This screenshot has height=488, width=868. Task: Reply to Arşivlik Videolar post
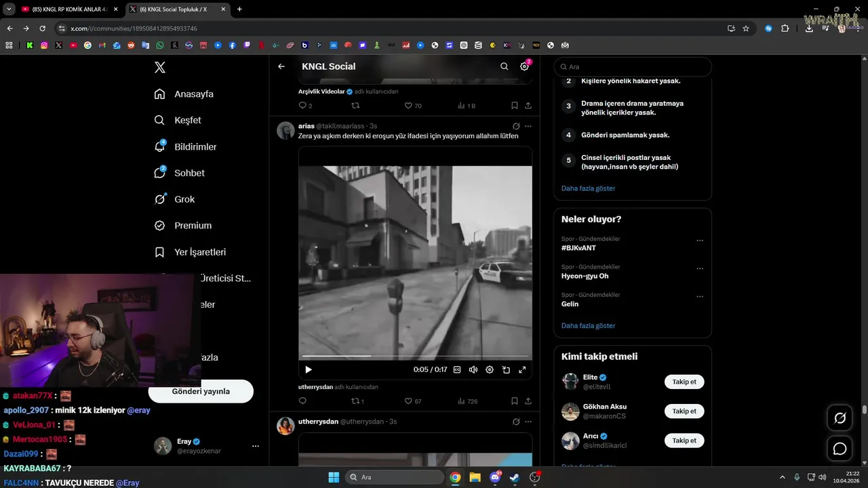(302, 106)
